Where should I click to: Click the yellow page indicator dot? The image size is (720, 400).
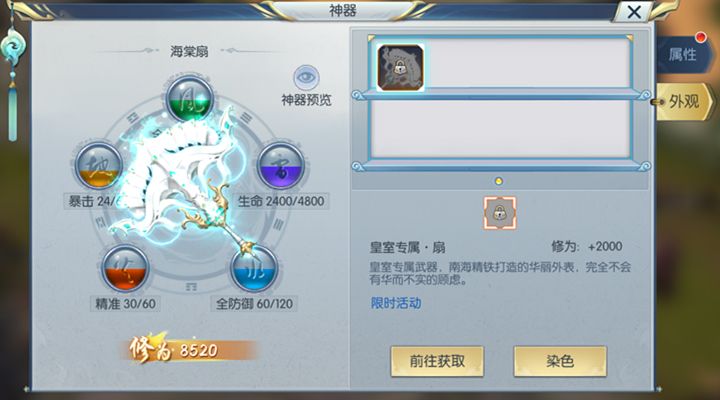499,181
